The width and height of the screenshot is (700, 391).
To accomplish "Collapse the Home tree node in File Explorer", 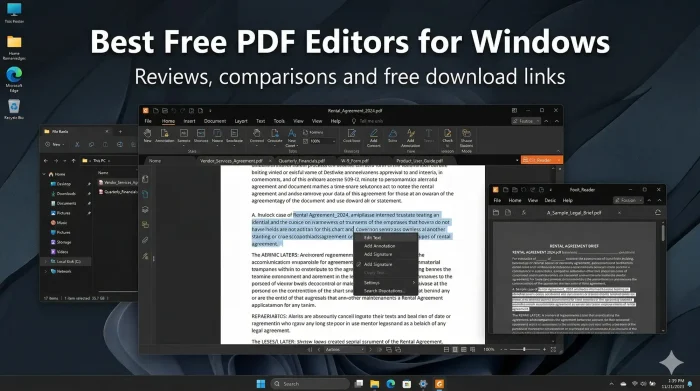I will click(44, 174).
